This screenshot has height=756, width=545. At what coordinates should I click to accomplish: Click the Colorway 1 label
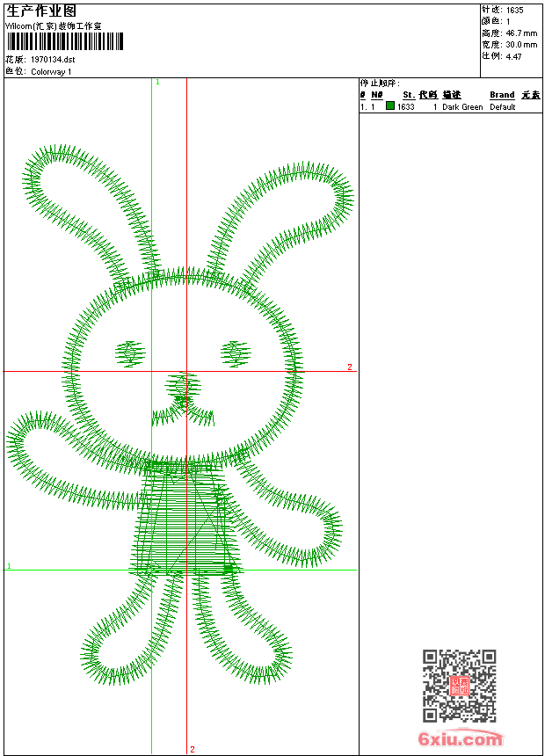51,72
